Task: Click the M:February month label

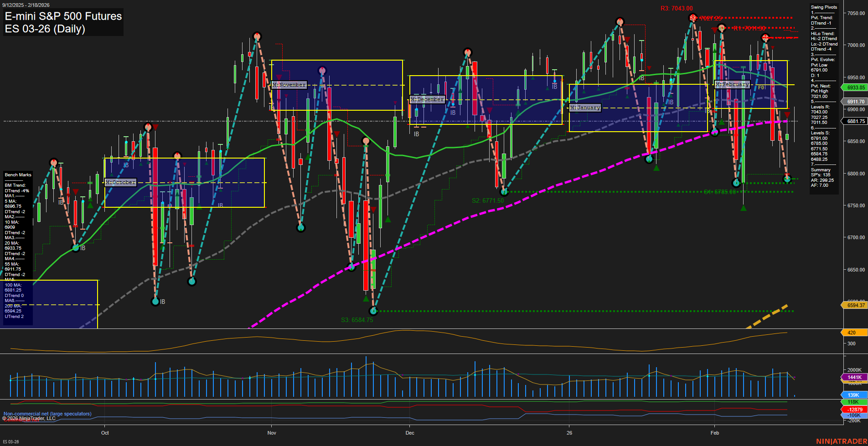Action: click(732, 84)
